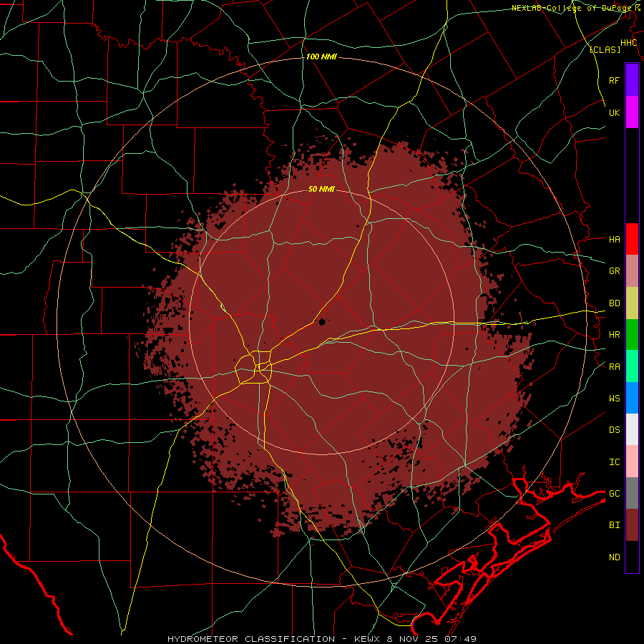
Task: Click the BI legend label
Action: click(614, 525)
